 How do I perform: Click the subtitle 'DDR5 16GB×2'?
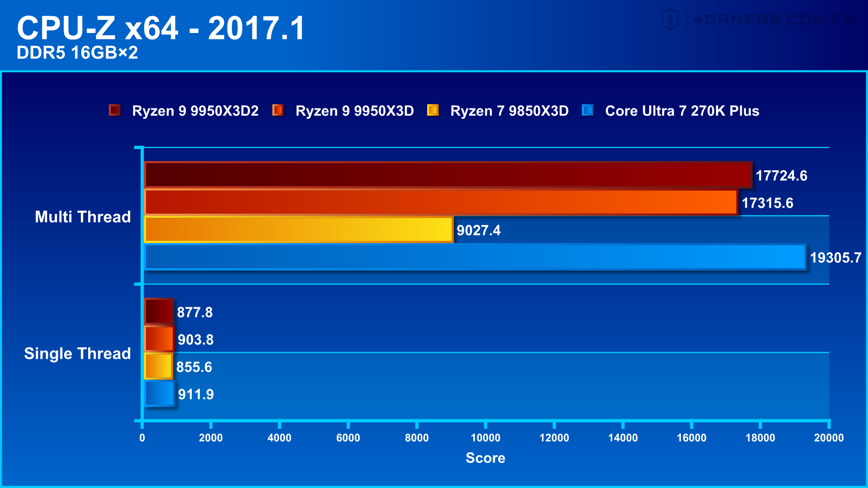click(77, 53)
